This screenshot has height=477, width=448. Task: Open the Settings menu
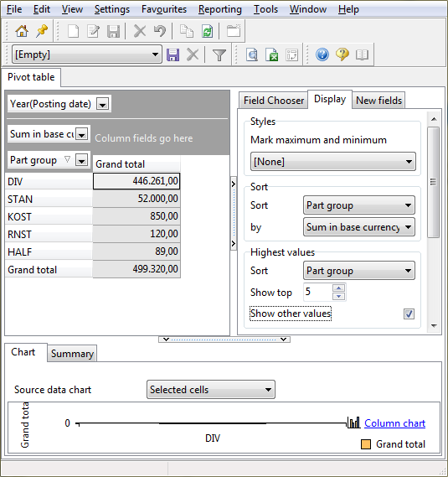click(112, 9)
